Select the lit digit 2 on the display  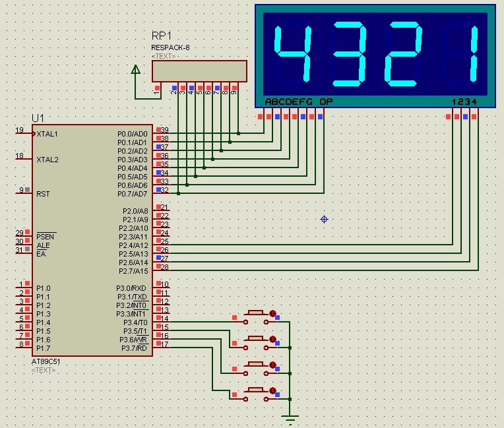coord(404,54)
